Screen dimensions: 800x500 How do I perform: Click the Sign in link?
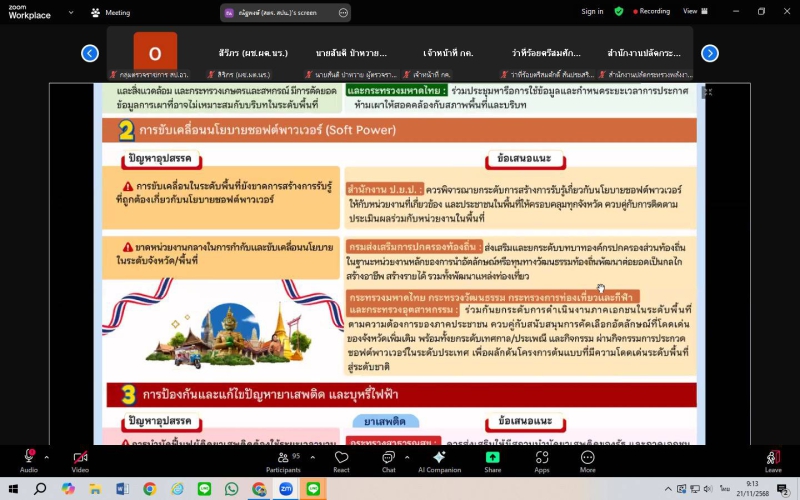(592, 12)
